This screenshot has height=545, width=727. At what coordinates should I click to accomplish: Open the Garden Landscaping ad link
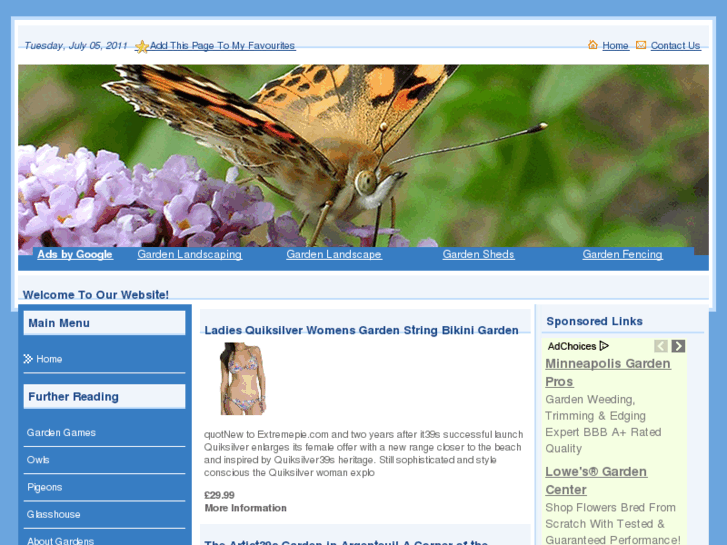[190, 254]
